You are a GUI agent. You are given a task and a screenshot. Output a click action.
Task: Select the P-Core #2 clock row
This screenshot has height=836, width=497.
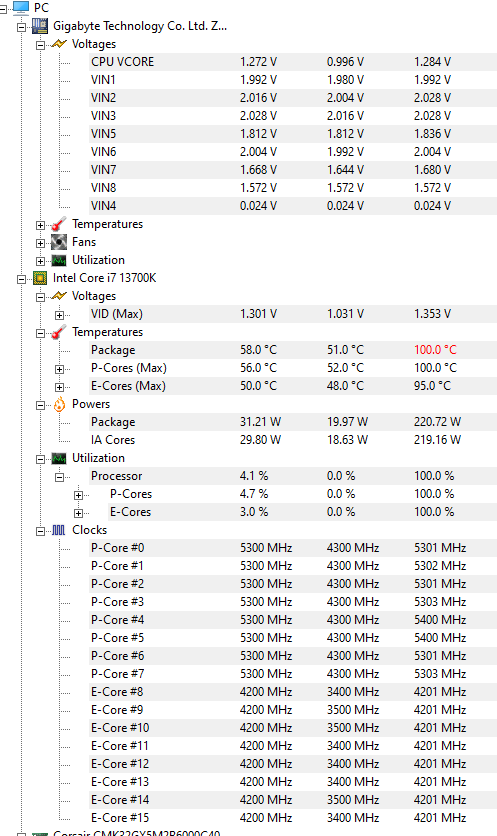pyautogui.click(x=293, y=584)
